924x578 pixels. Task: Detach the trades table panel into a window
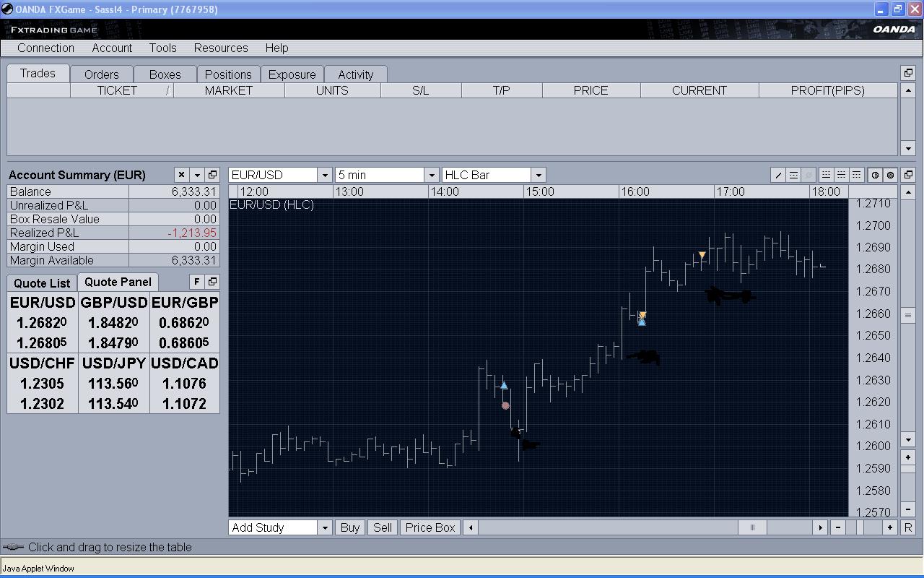click(908, 73)
